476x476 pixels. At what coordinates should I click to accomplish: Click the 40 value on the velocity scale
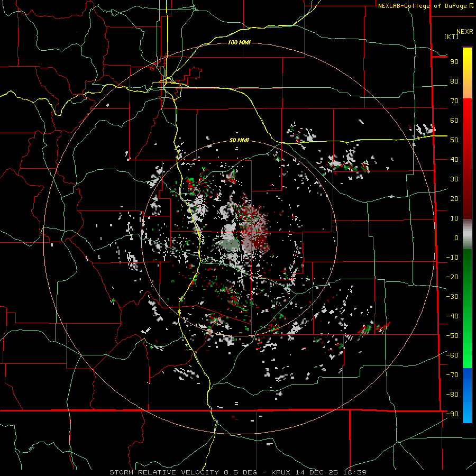click(x=454, y=159)
